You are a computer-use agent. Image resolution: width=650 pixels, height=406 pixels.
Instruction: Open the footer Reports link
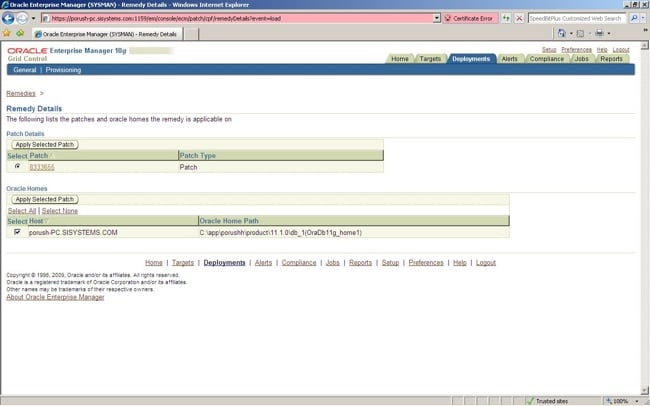click(360, 263)
